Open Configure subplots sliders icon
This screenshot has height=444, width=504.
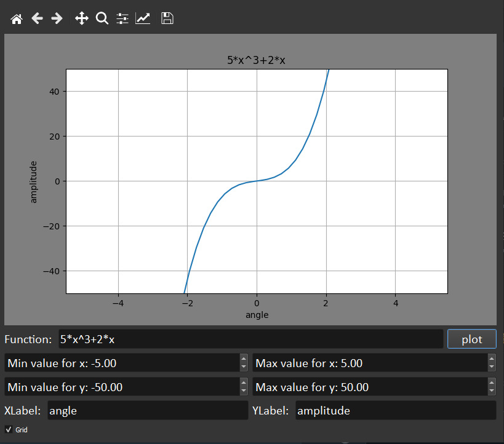tap(122, 18)
